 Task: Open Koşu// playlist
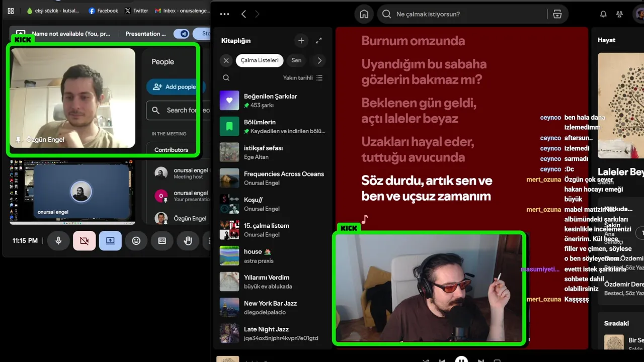274,204
